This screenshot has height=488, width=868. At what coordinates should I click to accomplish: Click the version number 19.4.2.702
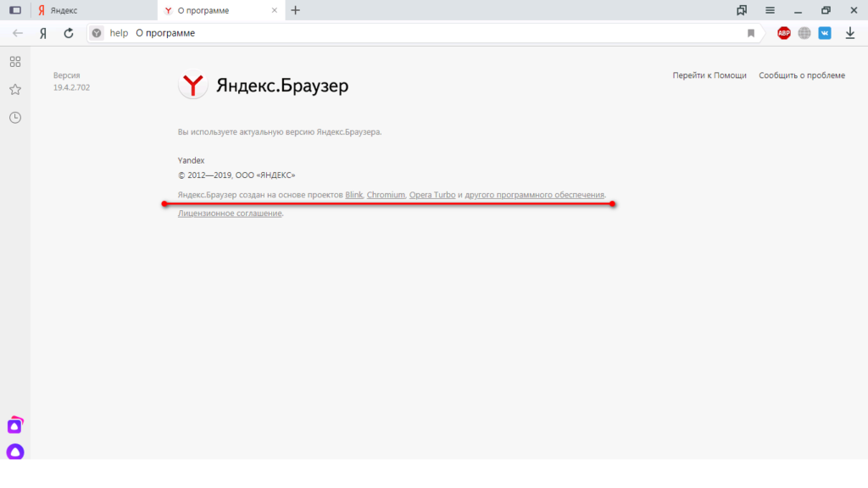tap(71, 87)
